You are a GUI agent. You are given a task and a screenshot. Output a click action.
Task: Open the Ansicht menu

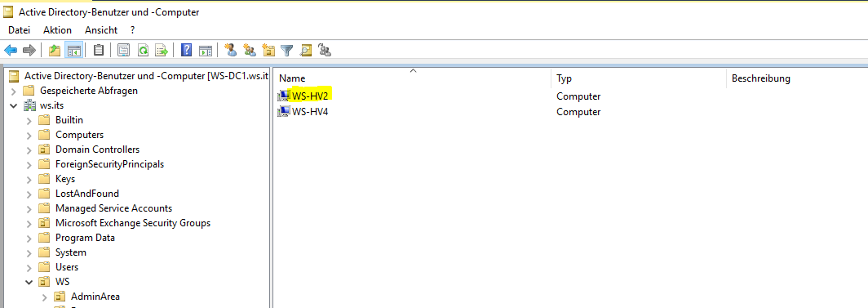tap(101, 30)
